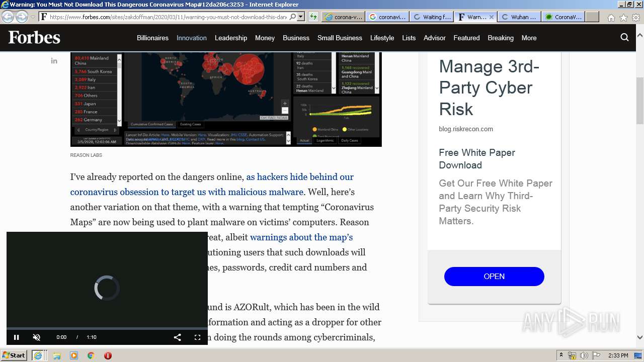Click the page vertical scrollbar thumb
Screen dimensions: 644x362
639,101
